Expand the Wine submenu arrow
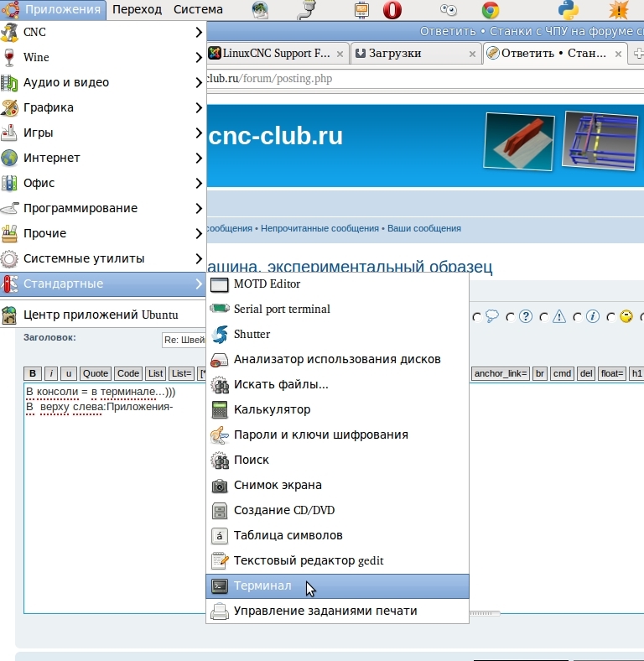Viewport: 644px width, 661px height. [x=199, y=58]
